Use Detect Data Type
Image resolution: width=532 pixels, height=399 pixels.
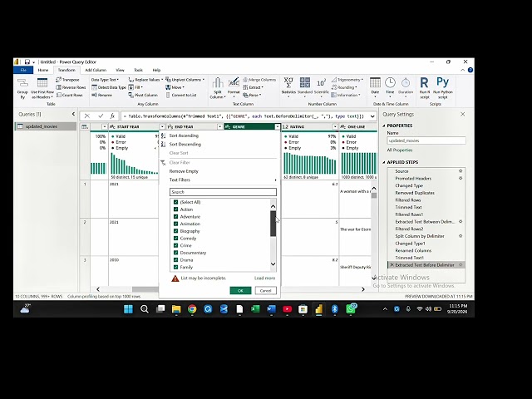[x=109, y=87]
